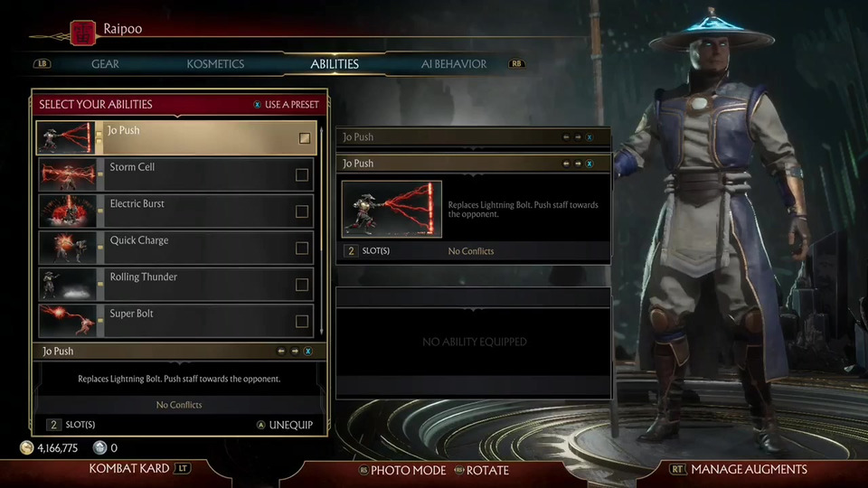
Task: Click the RT icon for Manage Augments
Action: pos(677,469)
